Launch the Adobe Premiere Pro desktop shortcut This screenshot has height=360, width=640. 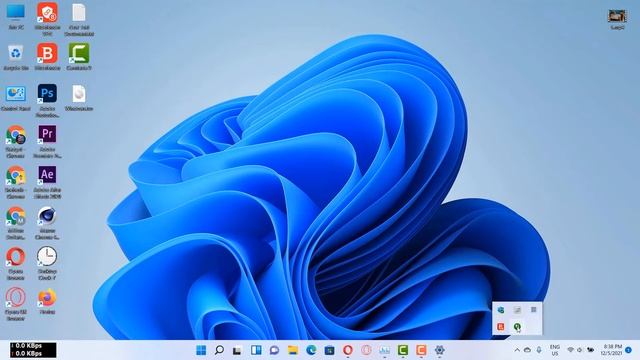click(x=47, y=141)
